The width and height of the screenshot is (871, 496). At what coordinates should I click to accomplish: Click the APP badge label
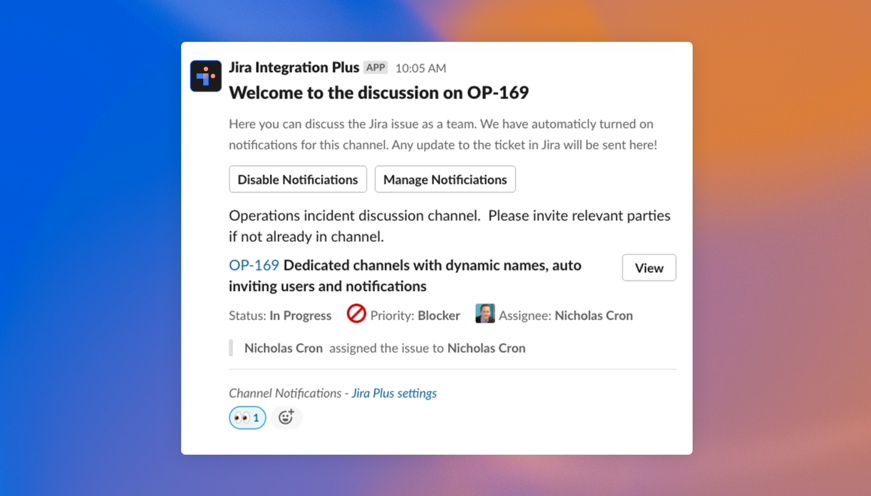click(376, 68)
